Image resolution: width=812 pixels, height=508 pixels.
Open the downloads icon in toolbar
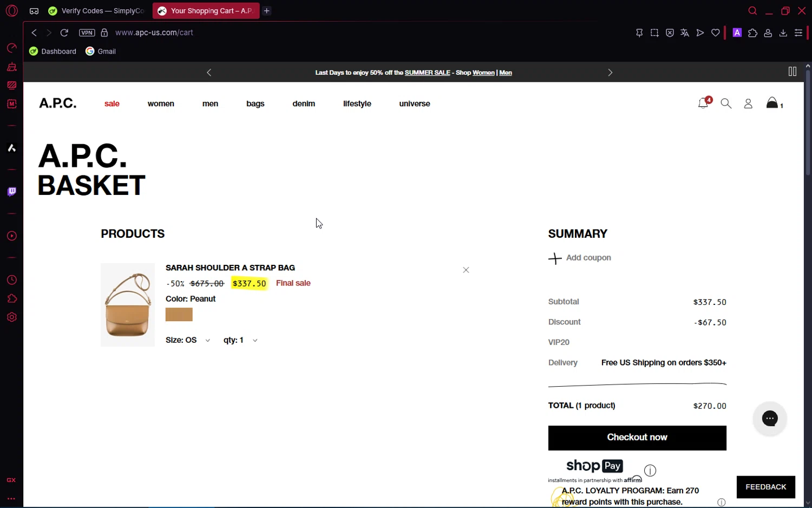pos(783,33)
